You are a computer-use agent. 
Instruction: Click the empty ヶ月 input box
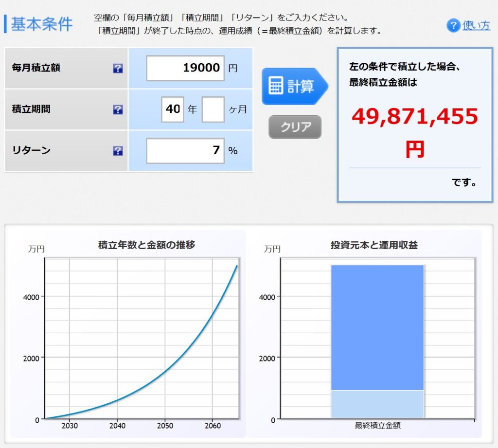click(x=213, y=109)
